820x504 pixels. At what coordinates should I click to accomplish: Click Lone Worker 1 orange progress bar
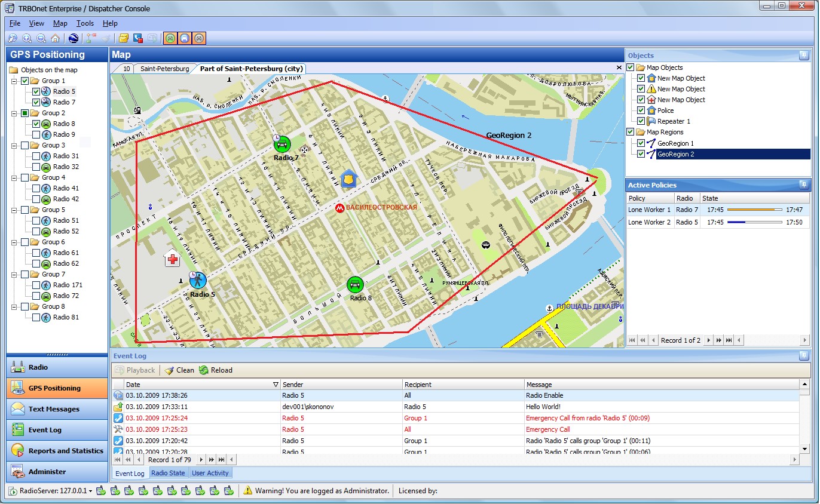755,210
